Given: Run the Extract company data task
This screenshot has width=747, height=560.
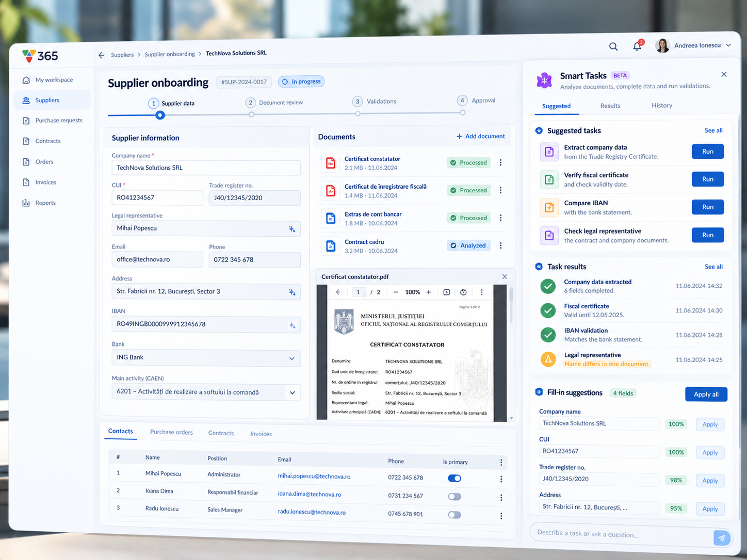Looking at the screenshot, I should point(708,152).
